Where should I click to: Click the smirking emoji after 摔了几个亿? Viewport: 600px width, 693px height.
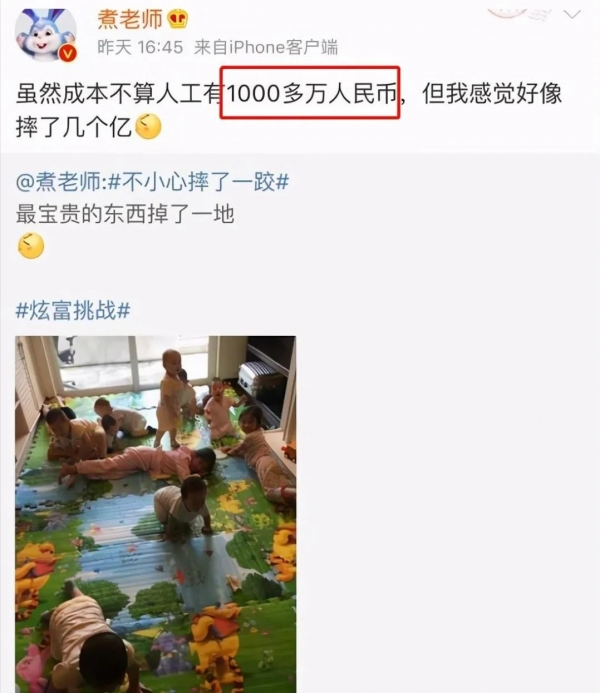pos(148,126)
